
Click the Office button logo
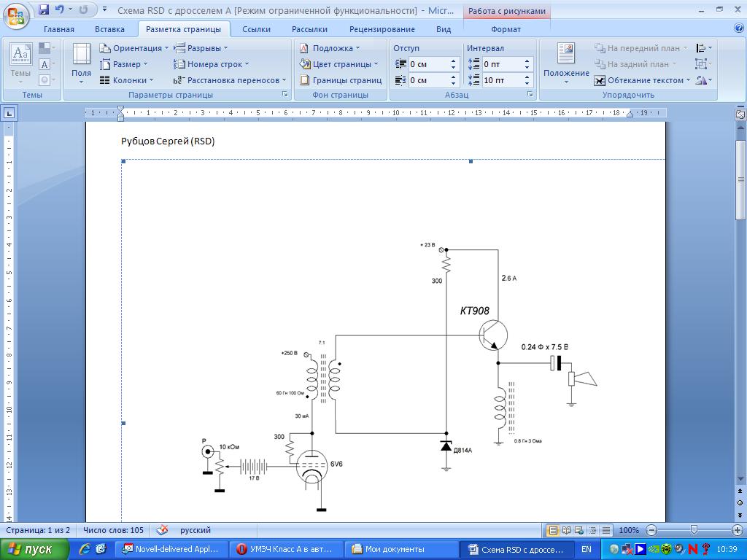tap(16, 16)
